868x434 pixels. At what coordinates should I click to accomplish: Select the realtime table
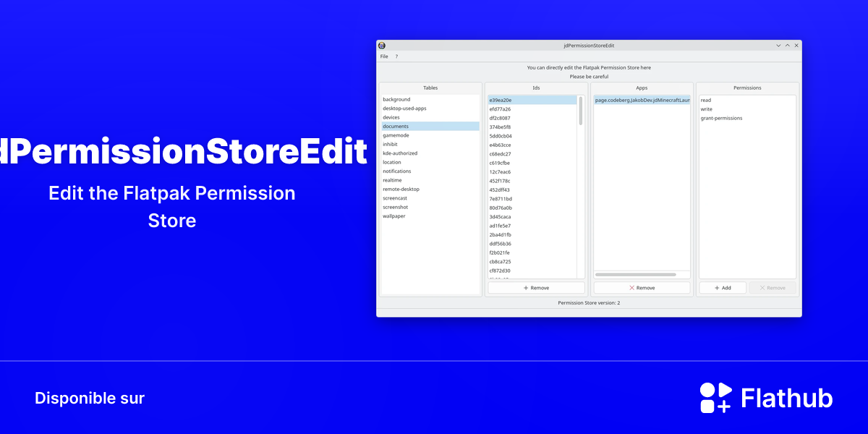(x=430, y=180)
